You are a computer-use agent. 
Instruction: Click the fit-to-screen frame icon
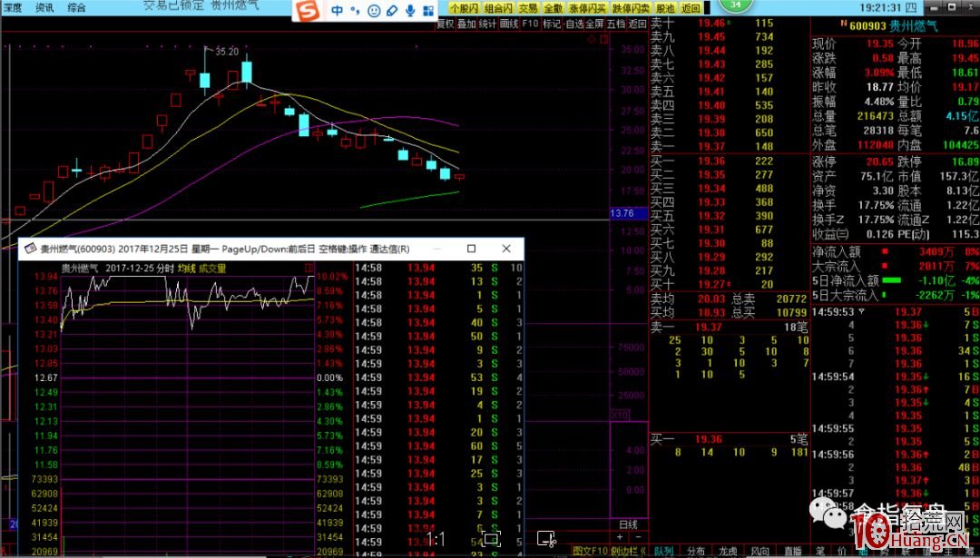[491, 539]
